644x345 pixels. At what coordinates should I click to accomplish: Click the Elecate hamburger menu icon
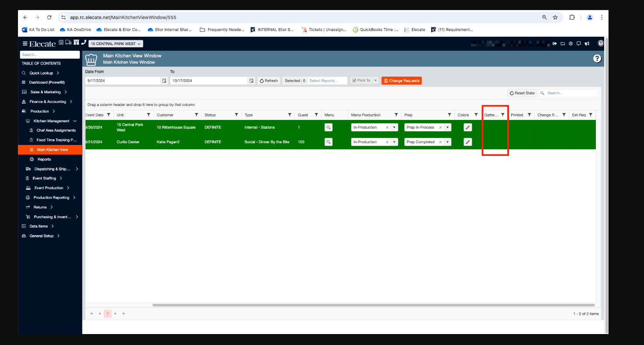point(25,44)
